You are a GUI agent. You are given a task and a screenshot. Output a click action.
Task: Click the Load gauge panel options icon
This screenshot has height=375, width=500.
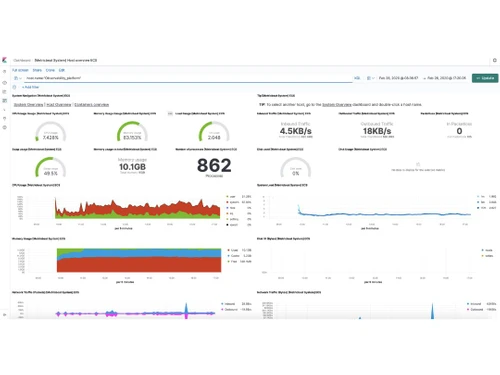point(170,114)
